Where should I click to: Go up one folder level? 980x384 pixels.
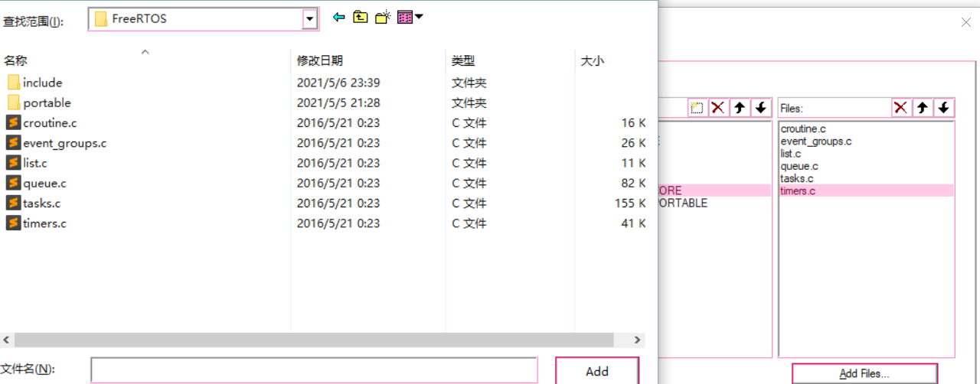(x=360, y=17)
